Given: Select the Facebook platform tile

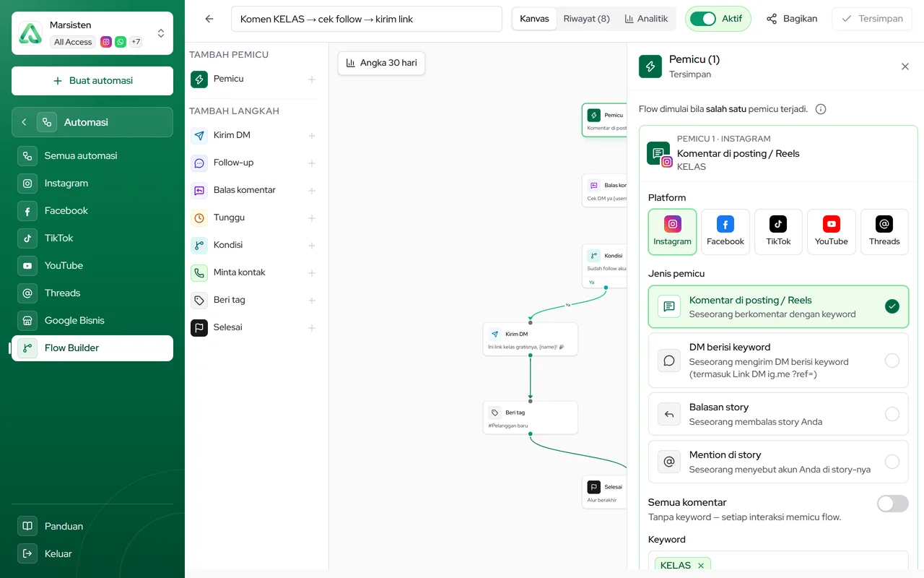Looking at the screenshot, I should coord(725,232).
